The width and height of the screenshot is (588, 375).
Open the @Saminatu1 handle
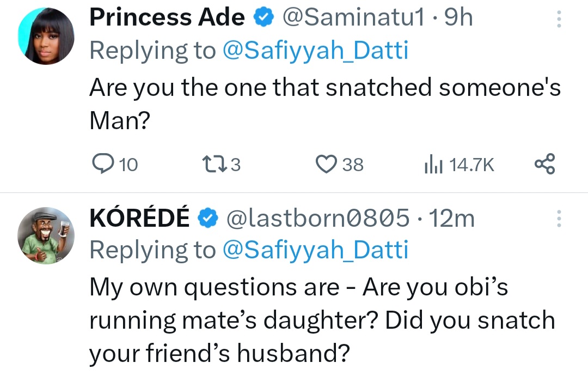(352, 18)
